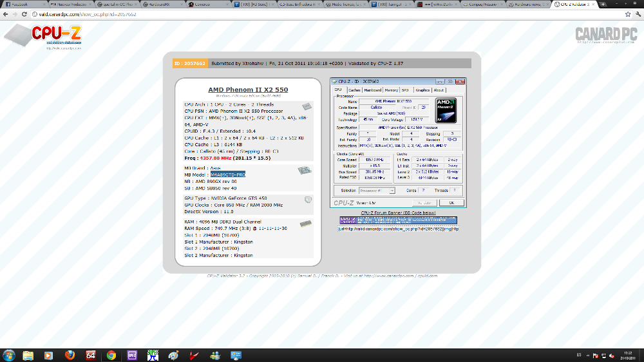
Task: Click the AMD Phenom II logo badge
Action: [446, 111]
